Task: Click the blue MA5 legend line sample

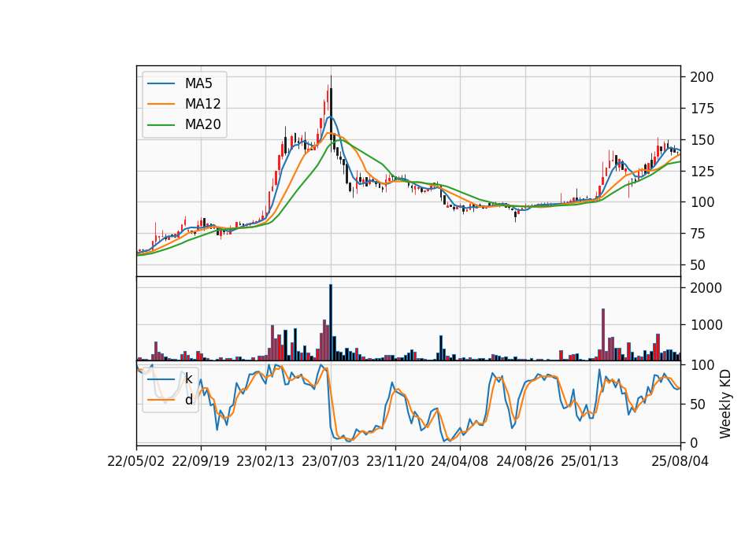Action: (x=161, y=83)
